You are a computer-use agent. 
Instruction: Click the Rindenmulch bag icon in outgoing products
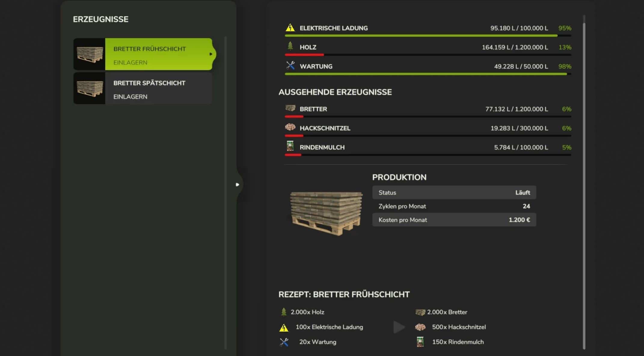(290, 146)
